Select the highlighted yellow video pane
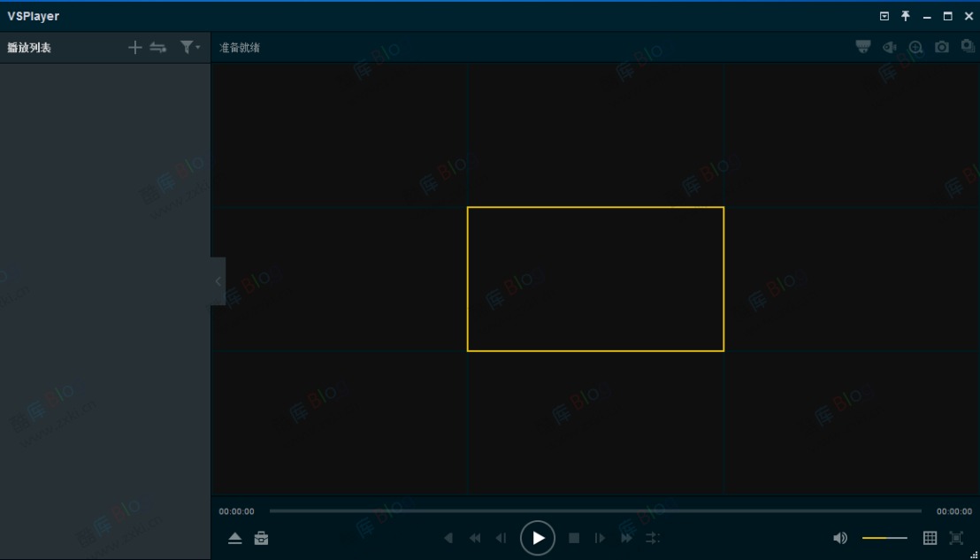 [x=595, y=279]
